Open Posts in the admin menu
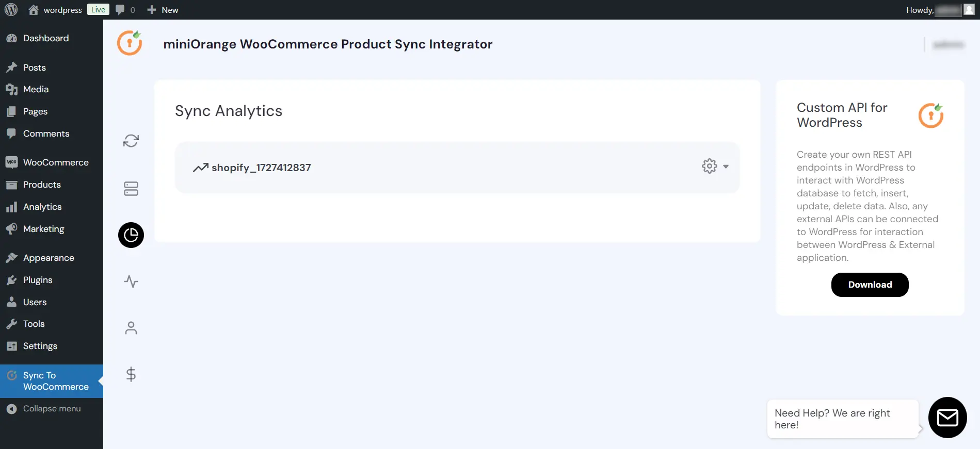 (x=52, y=68)
